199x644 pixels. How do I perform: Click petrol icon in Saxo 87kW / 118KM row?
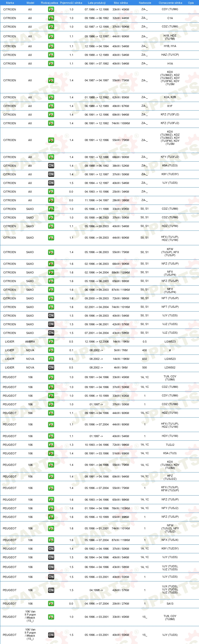[x=51, y=290]
